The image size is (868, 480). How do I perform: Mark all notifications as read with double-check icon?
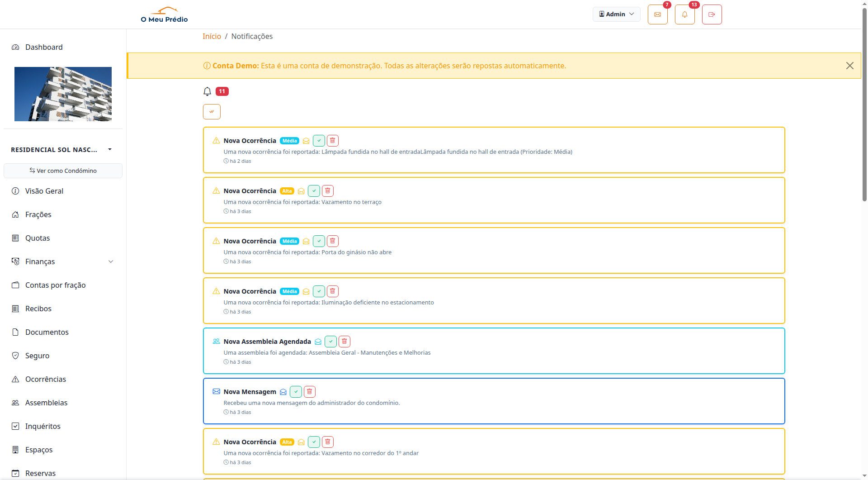tap(212, 111)
